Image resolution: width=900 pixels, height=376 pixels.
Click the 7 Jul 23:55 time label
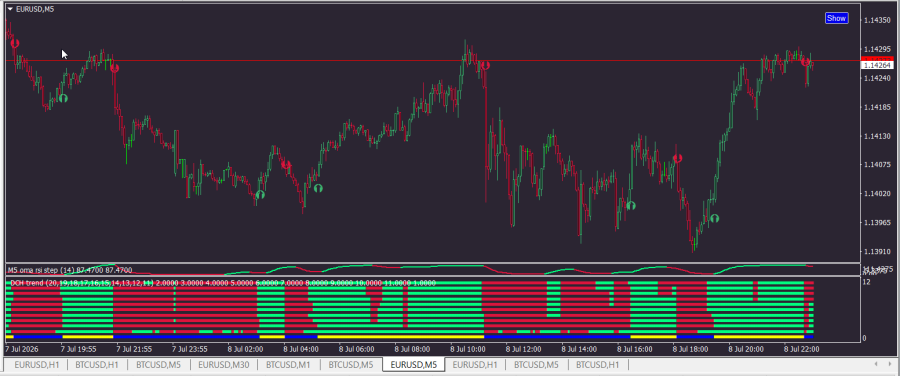pyautogui.click(x=190, y=349)
